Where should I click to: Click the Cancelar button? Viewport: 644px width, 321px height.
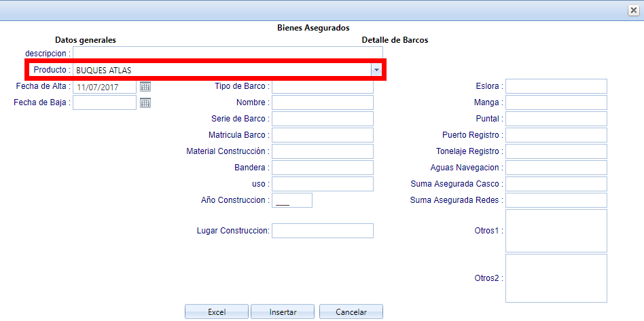(351, 312)
